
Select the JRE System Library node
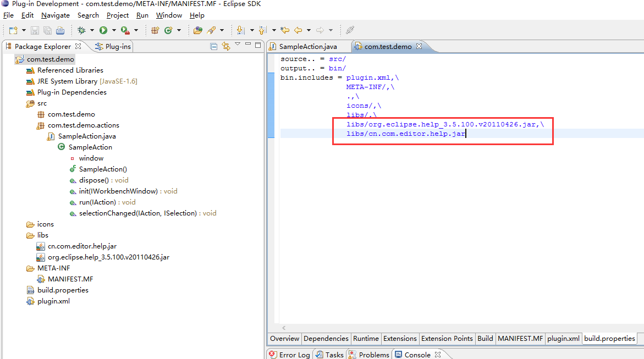pyautogui.click(x=87, y=81)
